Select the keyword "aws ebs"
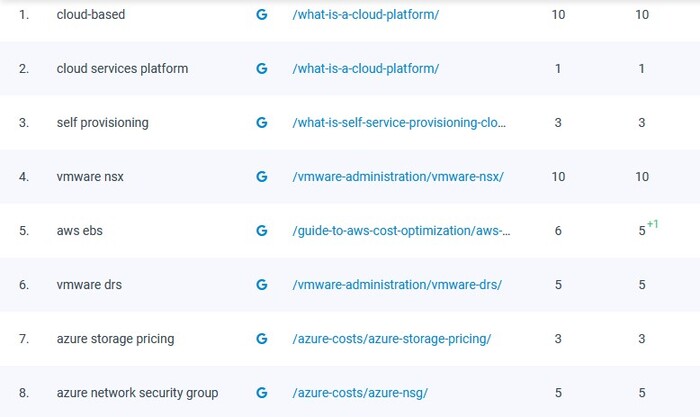Viewport: 700px width, 417px height. pos(79,231)
